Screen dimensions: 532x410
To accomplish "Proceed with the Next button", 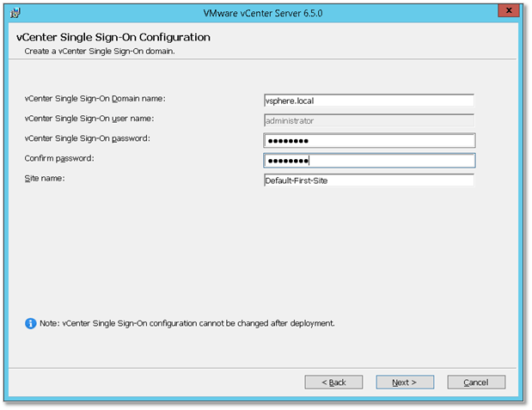I will click(x=405, y=382).
